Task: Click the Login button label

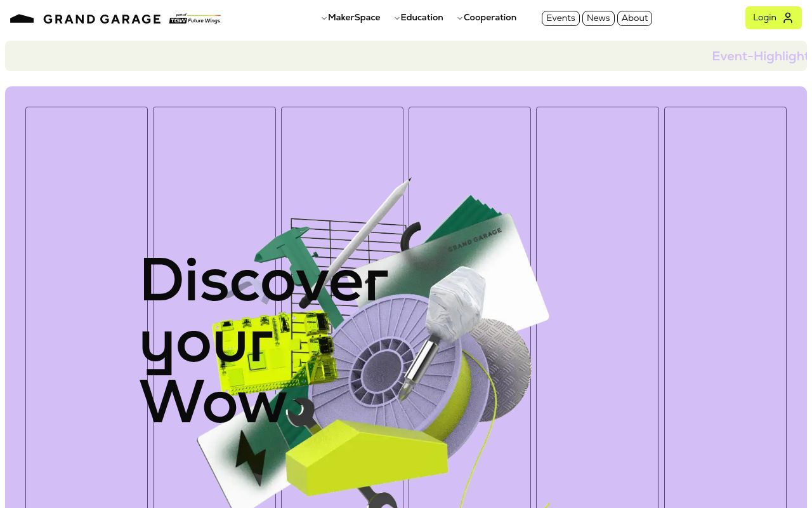Action: (x=764, y=18)
